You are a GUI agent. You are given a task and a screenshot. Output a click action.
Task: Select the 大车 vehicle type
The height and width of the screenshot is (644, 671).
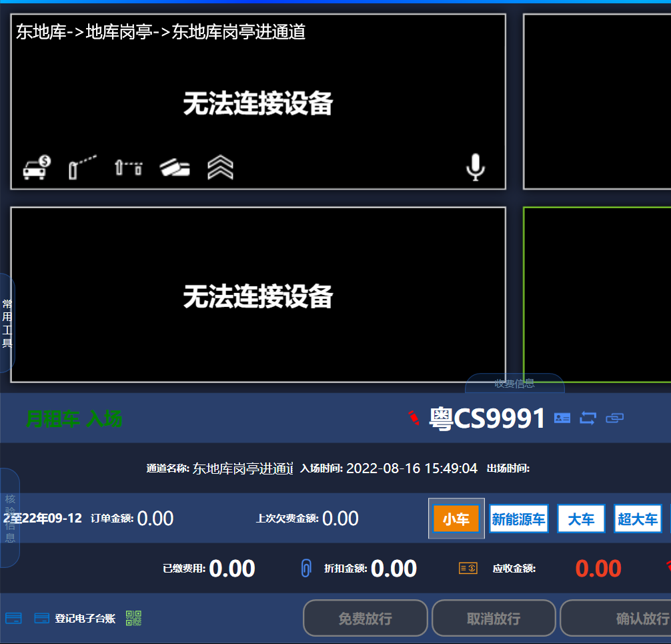point(581,519)
